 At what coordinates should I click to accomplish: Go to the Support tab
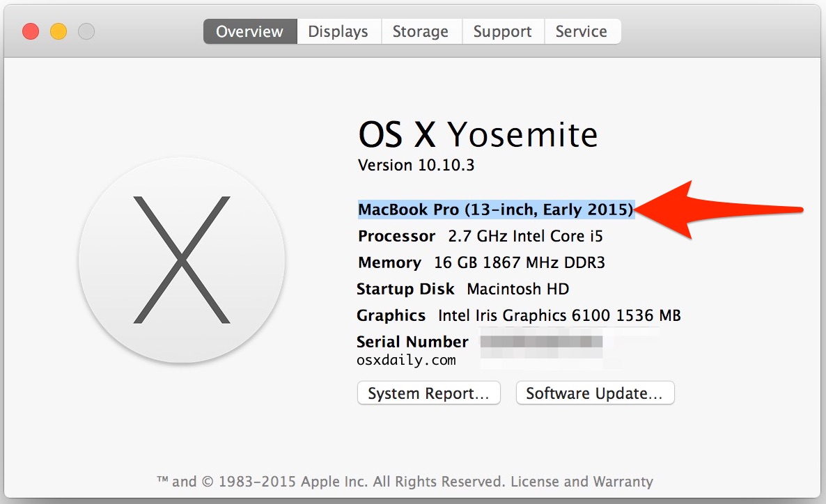tap(502, 31)
